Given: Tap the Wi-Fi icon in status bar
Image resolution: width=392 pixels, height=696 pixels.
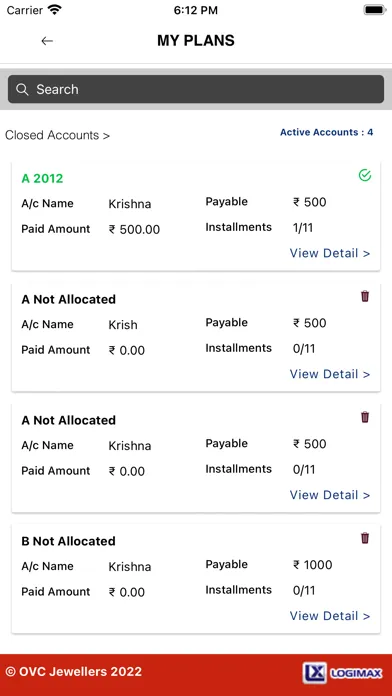Looking at the screenshot, I should [x=55, y=10].
